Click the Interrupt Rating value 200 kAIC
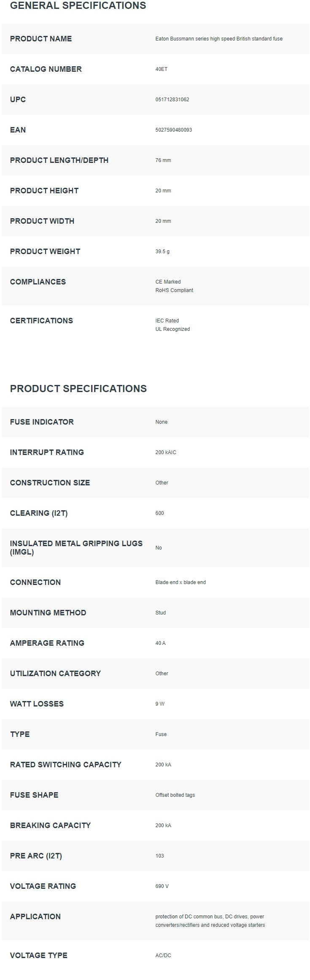 point(166,452)
